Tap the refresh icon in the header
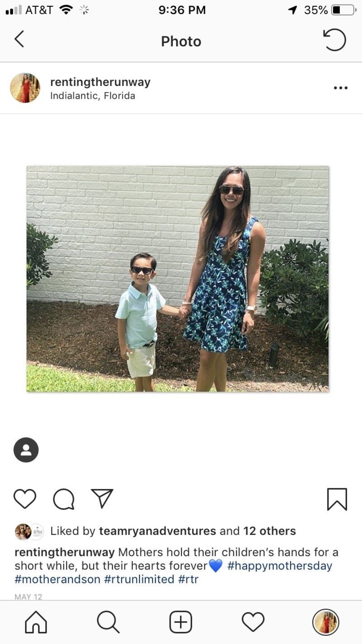Screen dimensions: 362x644 (x=335, y=40)
